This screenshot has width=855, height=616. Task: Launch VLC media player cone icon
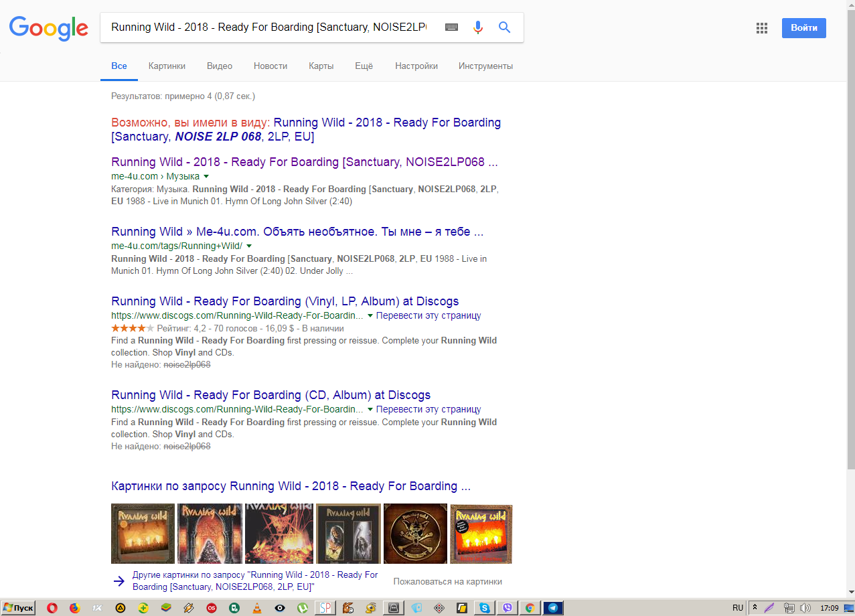(257, 608)
